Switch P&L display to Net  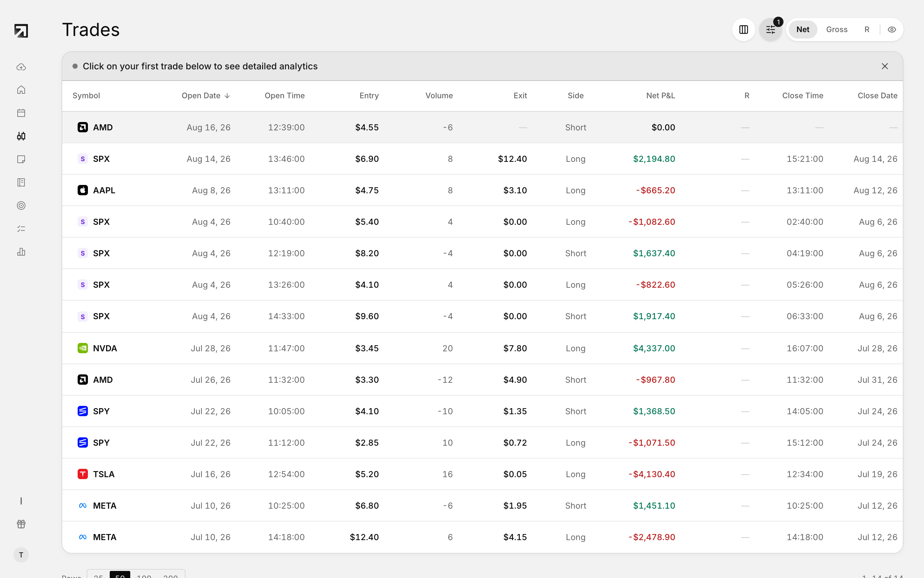(803, 30)
